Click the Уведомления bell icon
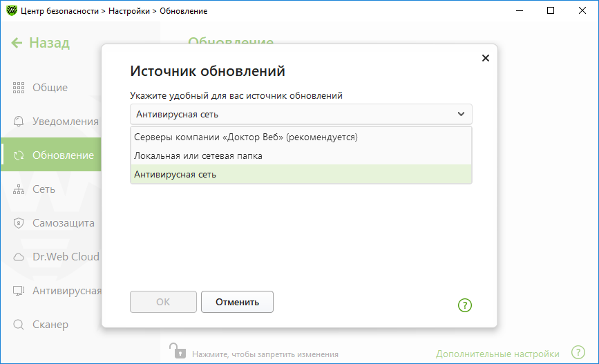The height and width of the screenshot is (364, 599). click(19, 122)
